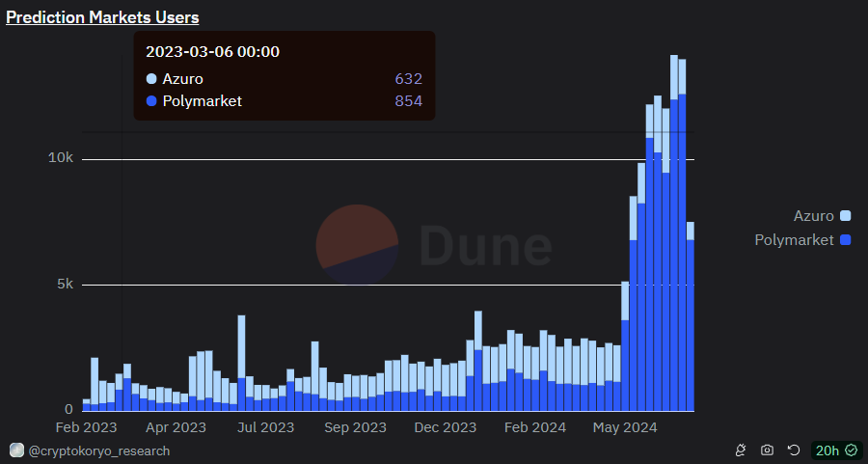Click the plug (API) icon
Image resolution: width=868 pixels, height=464 pixels.
tap(740, 450)
